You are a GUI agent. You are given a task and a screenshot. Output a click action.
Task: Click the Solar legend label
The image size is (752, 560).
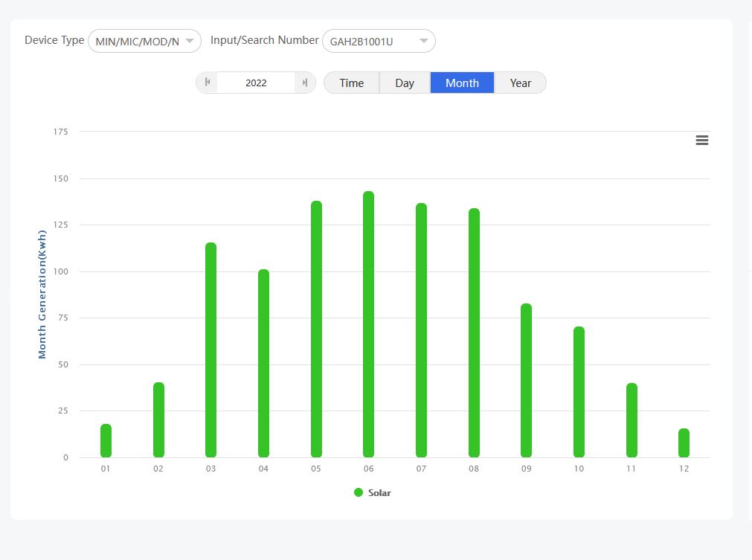tap(379, 493)
